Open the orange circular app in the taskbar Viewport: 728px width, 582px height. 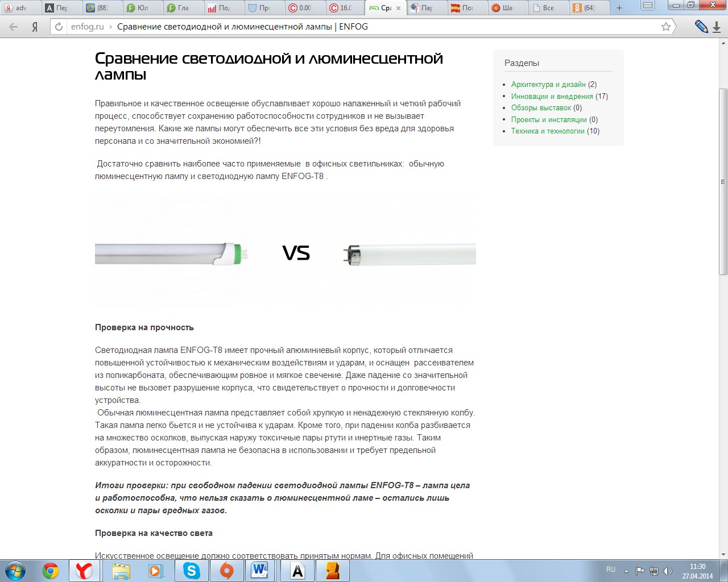pyautogui.click(x=226, y=571)
